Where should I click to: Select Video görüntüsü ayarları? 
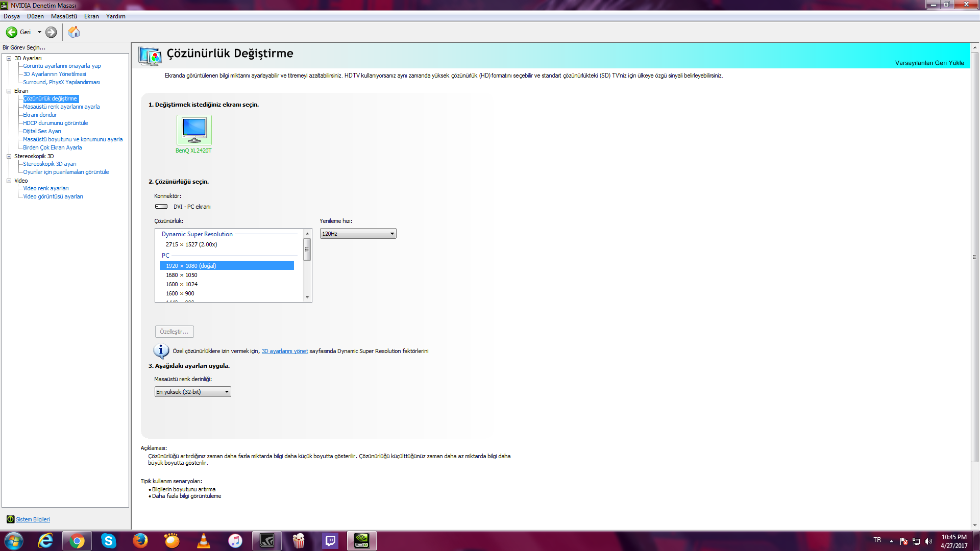click(53, 196)
